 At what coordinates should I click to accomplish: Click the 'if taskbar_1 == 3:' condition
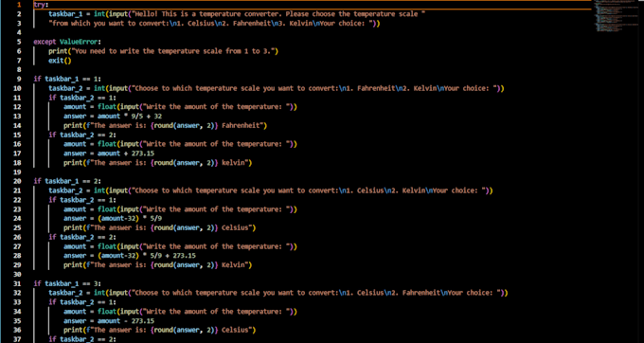pos(67,283)
